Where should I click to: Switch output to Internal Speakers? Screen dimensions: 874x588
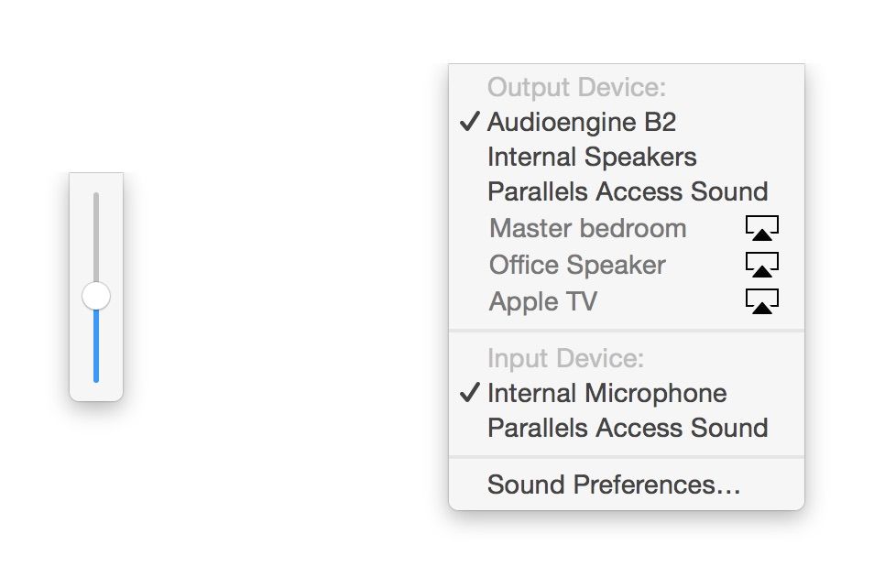(592, 157)
